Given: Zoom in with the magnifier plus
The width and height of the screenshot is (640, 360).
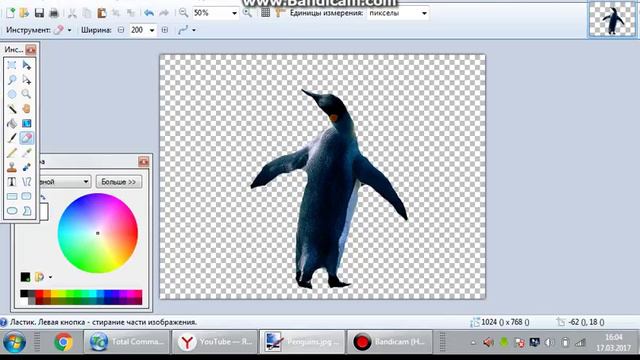Looking at the screenshot, I should point(247,13).
